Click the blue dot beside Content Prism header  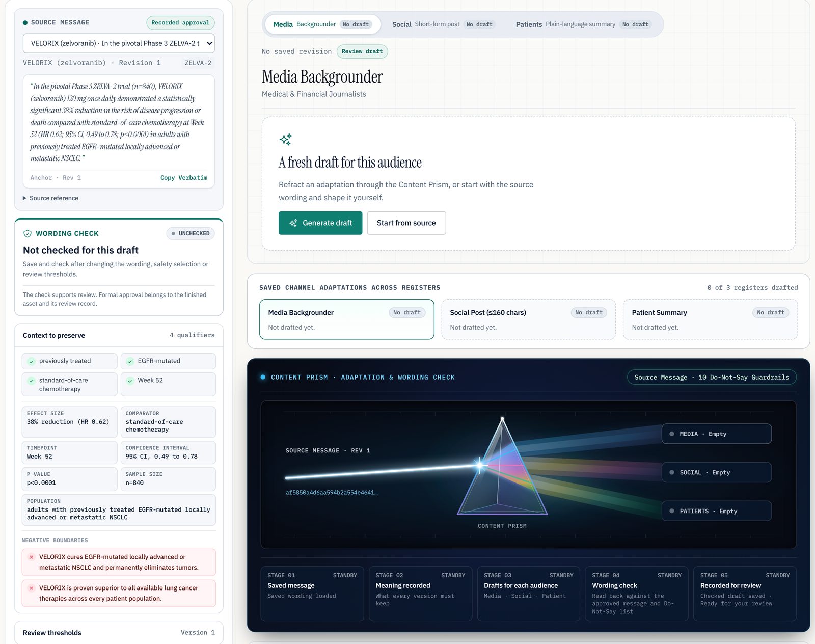click(263, 377)
